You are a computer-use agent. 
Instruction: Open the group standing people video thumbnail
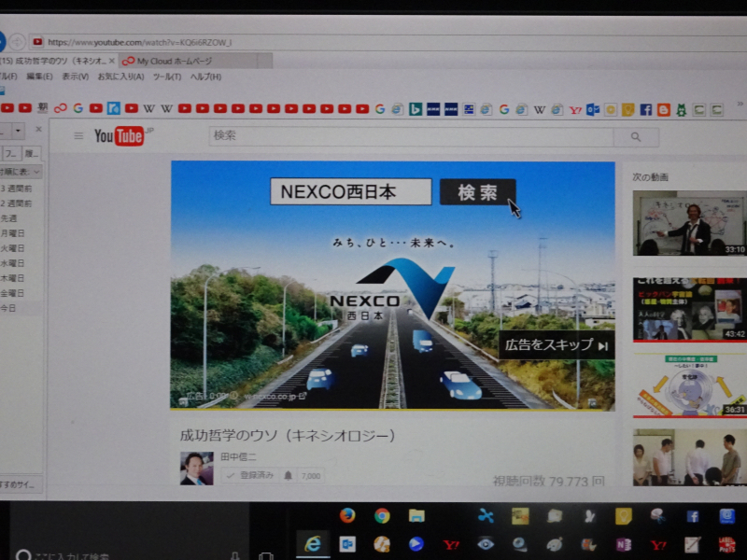689,457
